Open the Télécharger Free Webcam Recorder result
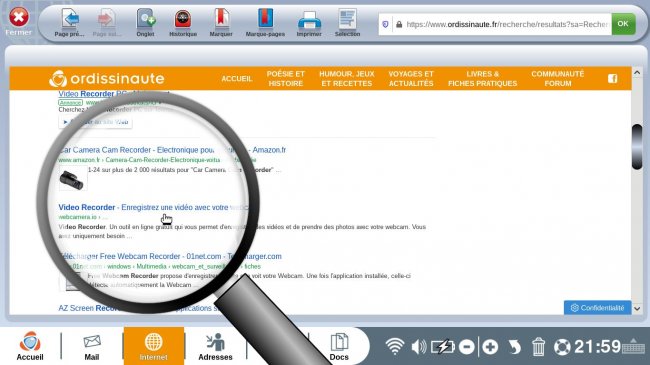This screenshot has width=650, height=365. (170, 256)
